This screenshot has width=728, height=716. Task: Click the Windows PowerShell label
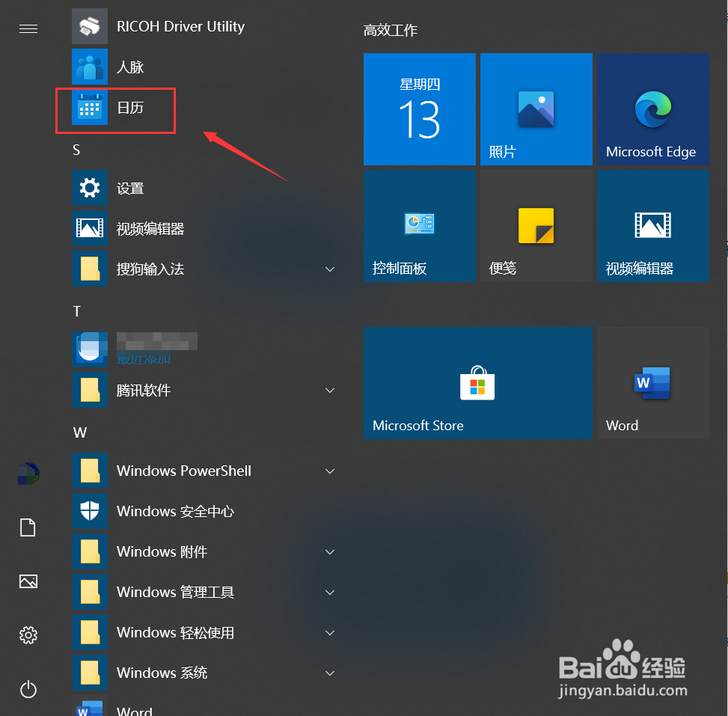[184, 471]
